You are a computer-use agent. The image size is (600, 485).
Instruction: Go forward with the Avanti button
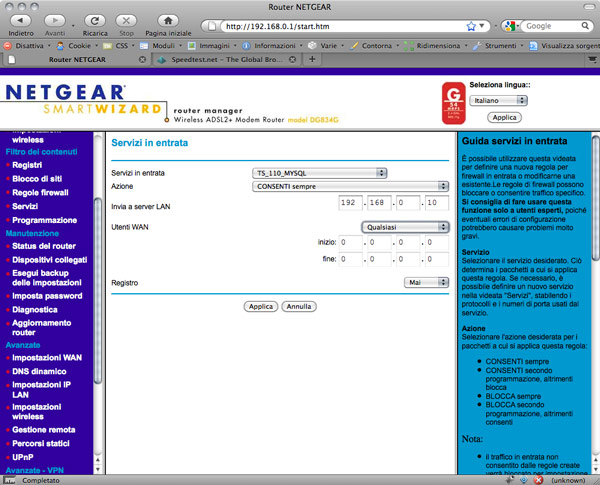55,21
